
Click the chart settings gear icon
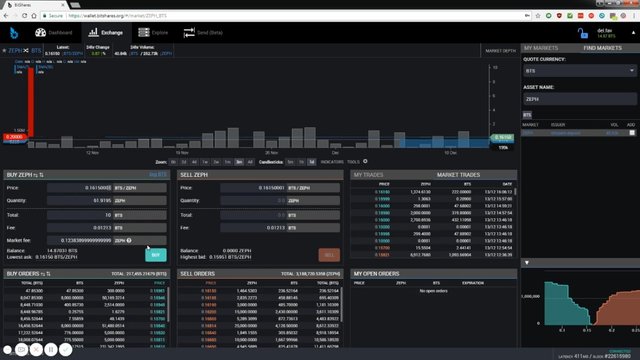point(365,162)
